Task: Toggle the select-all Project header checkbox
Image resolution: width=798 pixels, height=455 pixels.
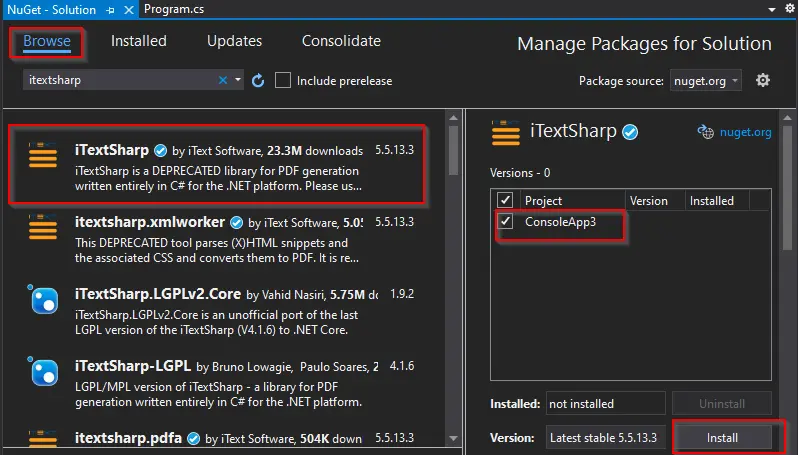Action: coord(505,200)
